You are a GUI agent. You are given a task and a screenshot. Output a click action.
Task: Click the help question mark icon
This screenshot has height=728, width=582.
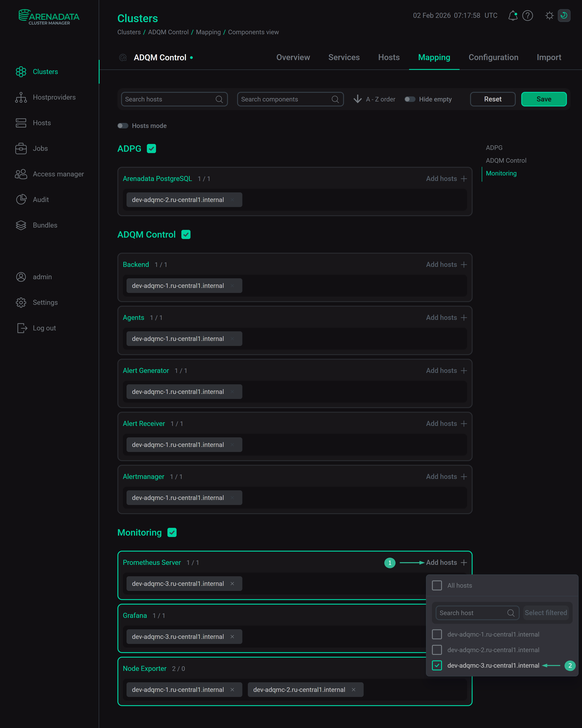point(528,16)
